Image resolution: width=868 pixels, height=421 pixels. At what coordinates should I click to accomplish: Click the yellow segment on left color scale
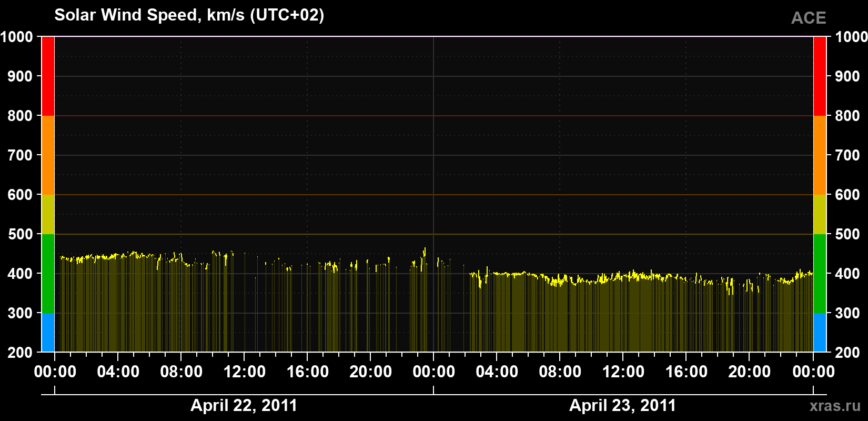[48, 214]
